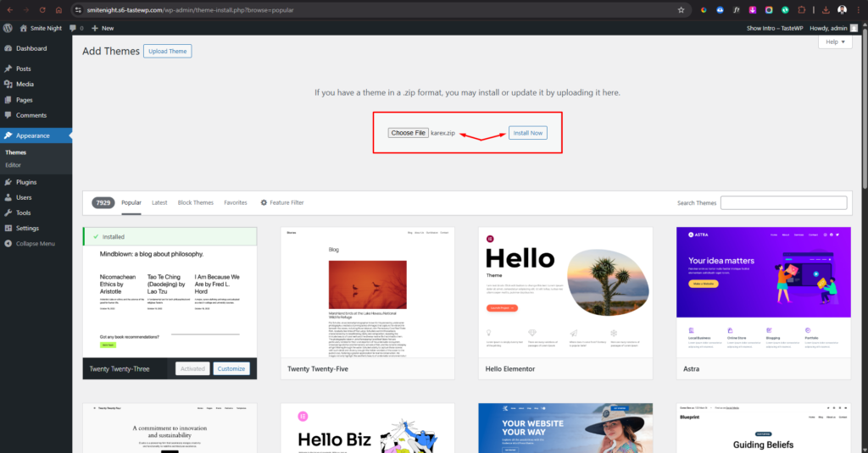The image size is (868, 453).
Task: Click the Posts pin icon
Action: coord(8,69)
